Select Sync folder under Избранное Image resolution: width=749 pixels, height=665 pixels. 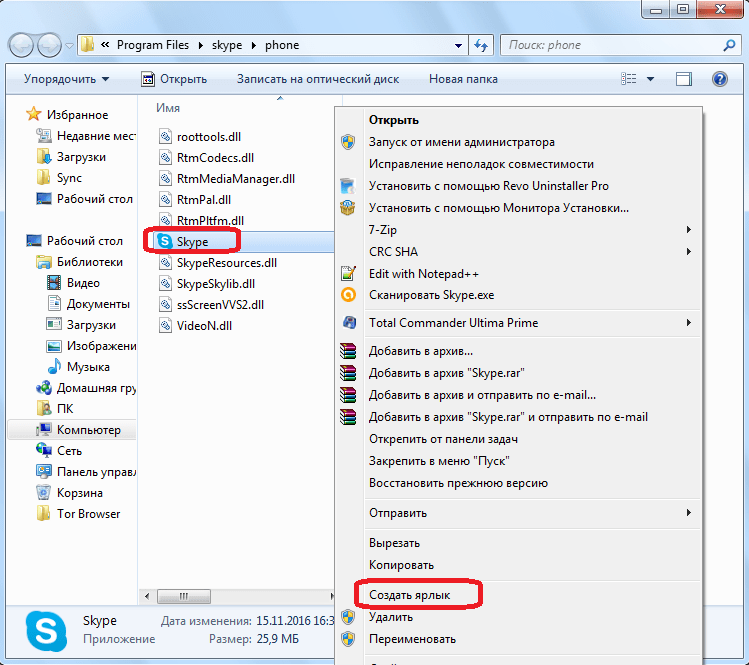point(69,178)
